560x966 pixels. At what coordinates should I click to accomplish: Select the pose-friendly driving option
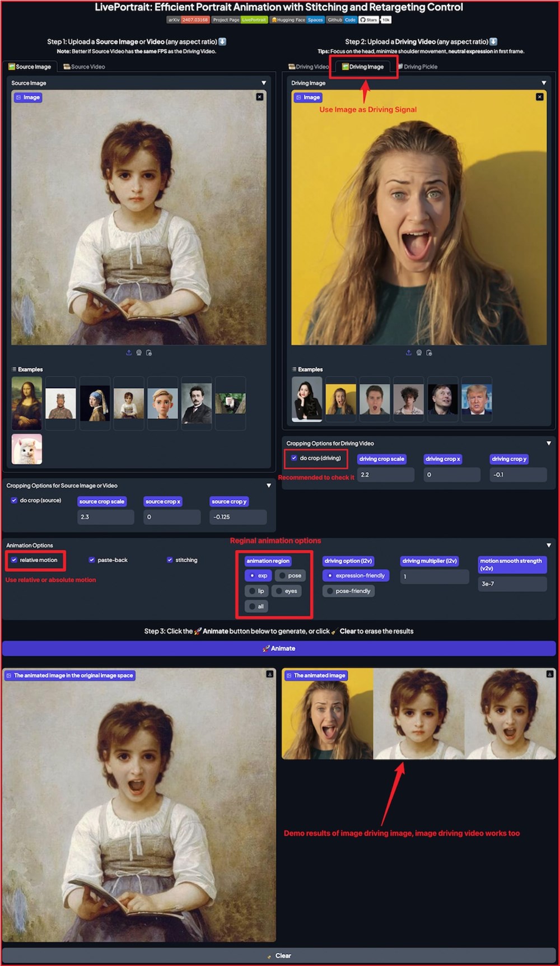pyautogui.click(x=330, y=591)
